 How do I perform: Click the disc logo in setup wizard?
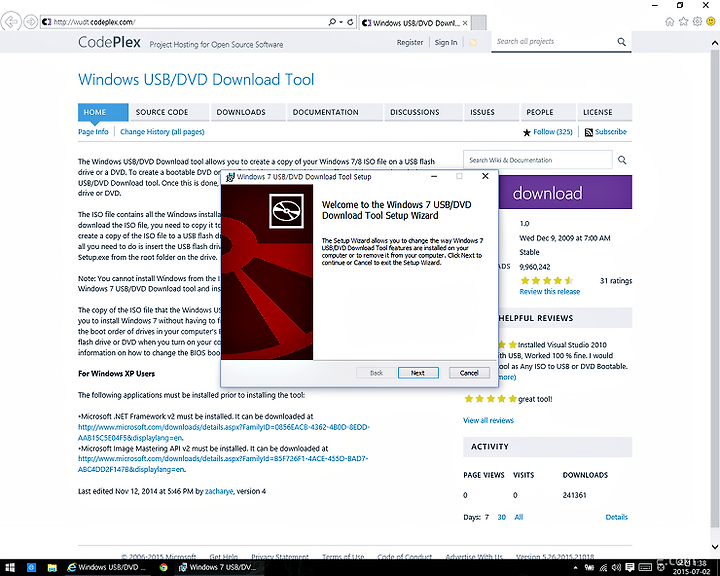coord(287,211)
